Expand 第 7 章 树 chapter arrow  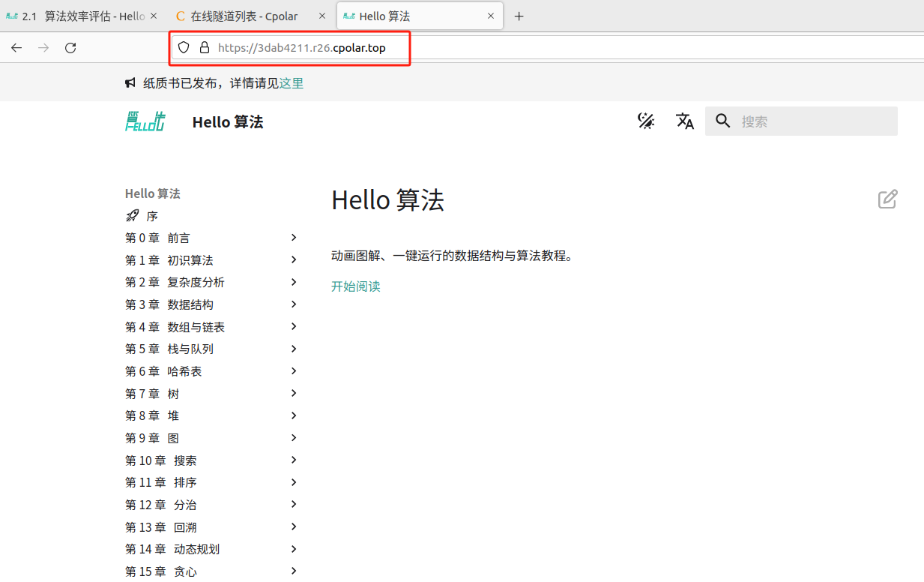click(294, 393)
